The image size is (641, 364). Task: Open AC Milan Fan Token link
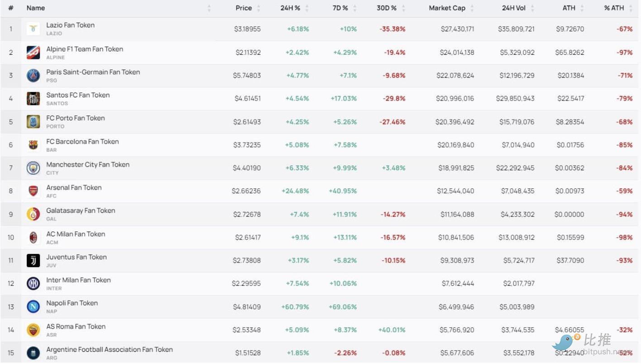[x=76, y=234]
